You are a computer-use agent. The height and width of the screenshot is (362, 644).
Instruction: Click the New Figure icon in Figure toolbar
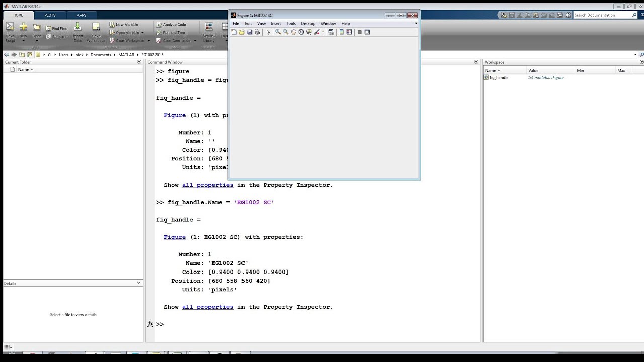[x=234, y=32]
